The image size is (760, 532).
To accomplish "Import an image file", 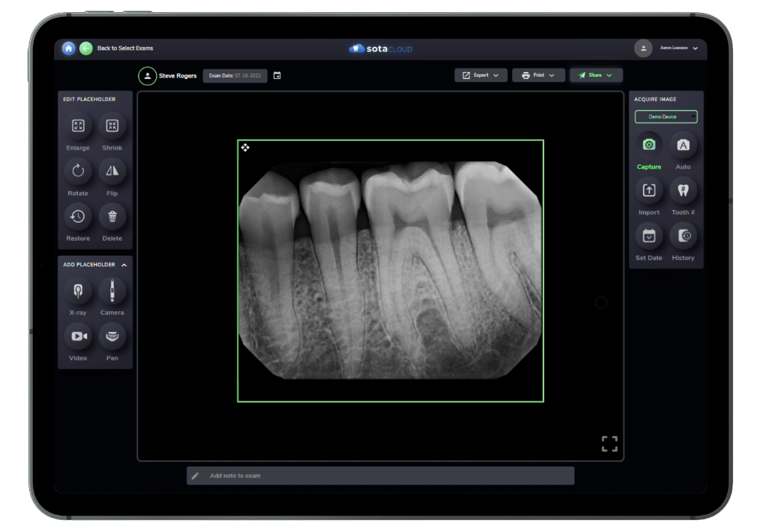I will pos(649,189).
